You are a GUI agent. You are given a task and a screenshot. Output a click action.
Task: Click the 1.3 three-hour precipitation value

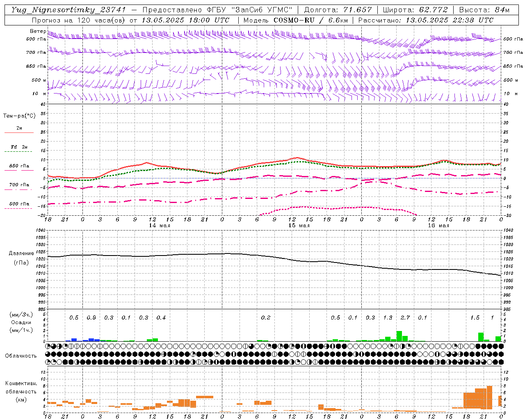pyautogui.click(x=388, y=318)
